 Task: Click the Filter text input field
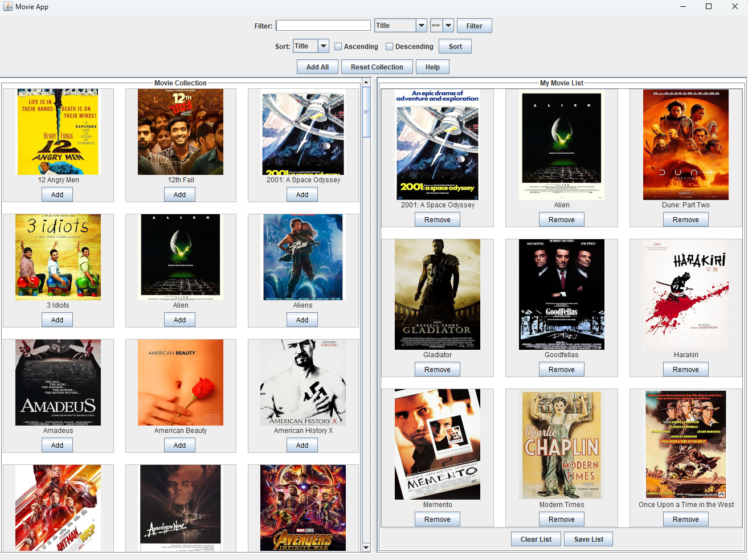click(323, 26)
